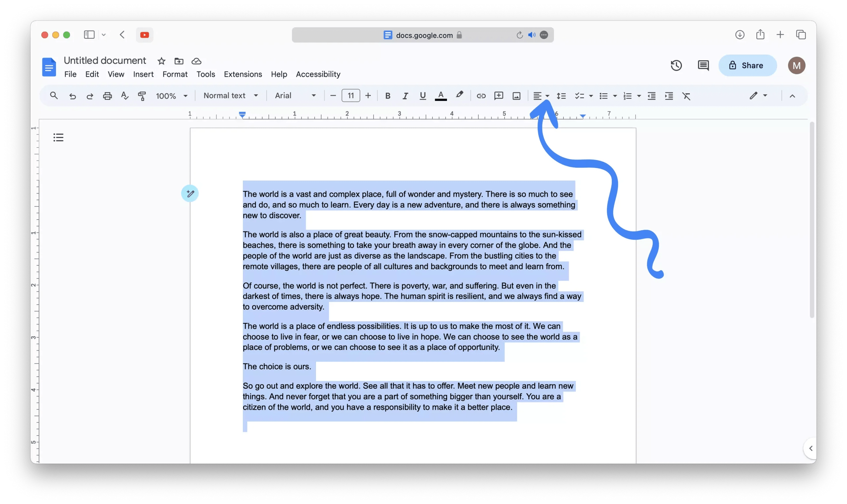Open the Normal text style dropdown
847x504 pixels.
point(231,96)
